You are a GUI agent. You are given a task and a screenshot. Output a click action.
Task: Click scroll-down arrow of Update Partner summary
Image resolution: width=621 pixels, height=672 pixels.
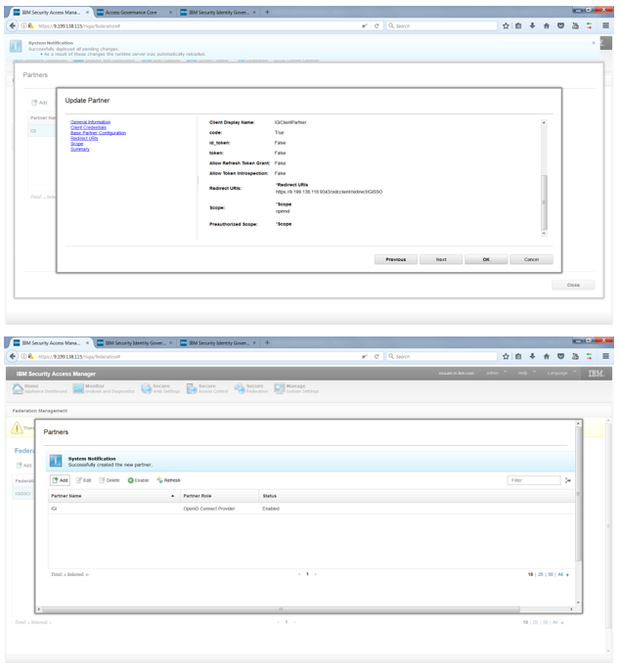point(544,234)
